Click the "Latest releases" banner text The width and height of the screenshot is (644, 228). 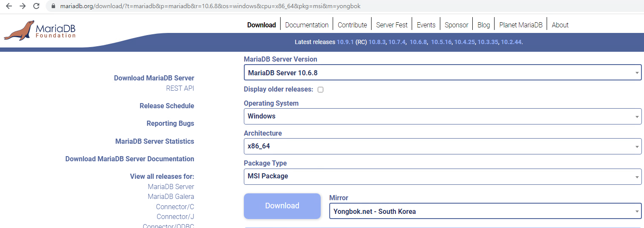click(315, 42)
